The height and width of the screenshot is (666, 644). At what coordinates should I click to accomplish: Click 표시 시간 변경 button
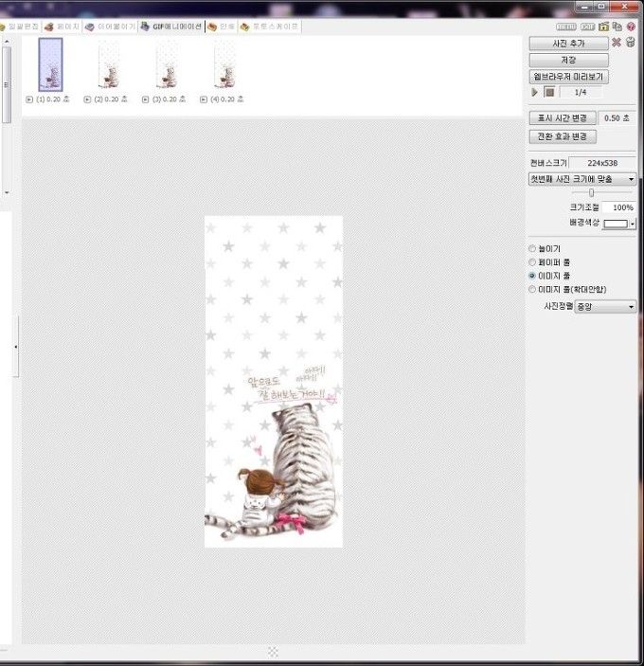pos(563,117)
